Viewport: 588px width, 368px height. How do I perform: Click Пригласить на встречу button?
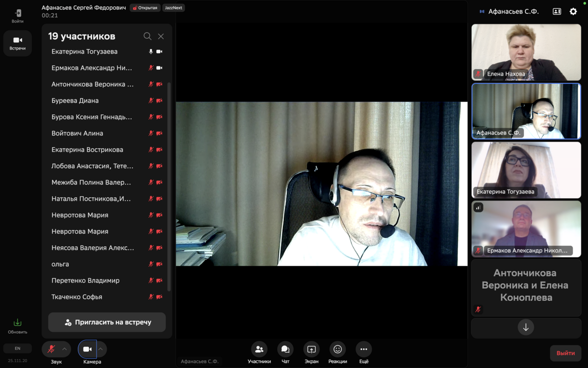pos(107,322)
